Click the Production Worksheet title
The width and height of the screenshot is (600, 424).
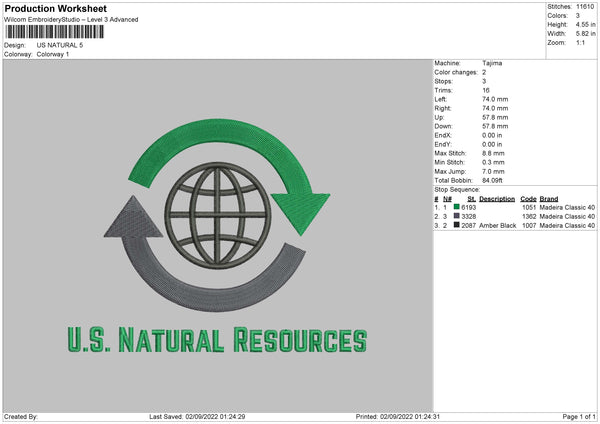[x=55, y=8]
